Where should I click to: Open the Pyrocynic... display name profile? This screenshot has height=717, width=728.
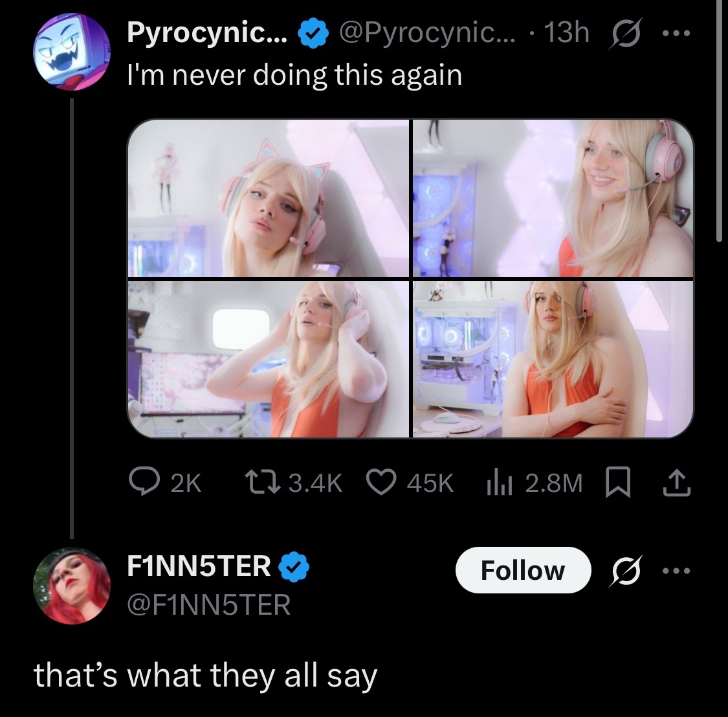pos(207,33)
